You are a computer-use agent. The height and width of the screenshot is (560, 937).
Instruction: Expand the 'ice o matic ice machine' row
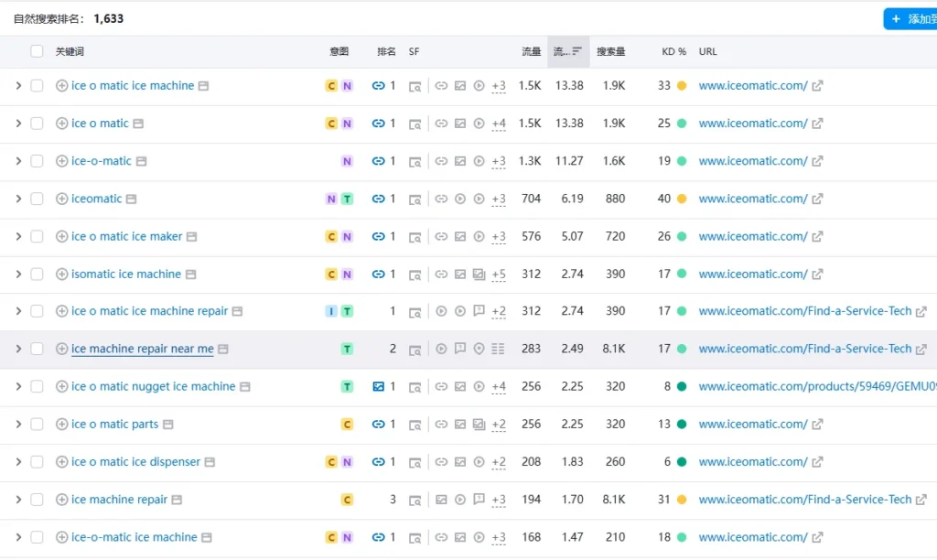[18, 85]
